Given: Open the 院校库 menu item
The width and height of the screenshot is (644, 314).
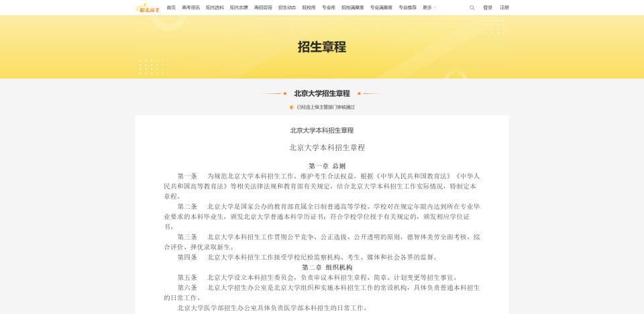Looking at the screenshot, I should [x=309, y=7].
